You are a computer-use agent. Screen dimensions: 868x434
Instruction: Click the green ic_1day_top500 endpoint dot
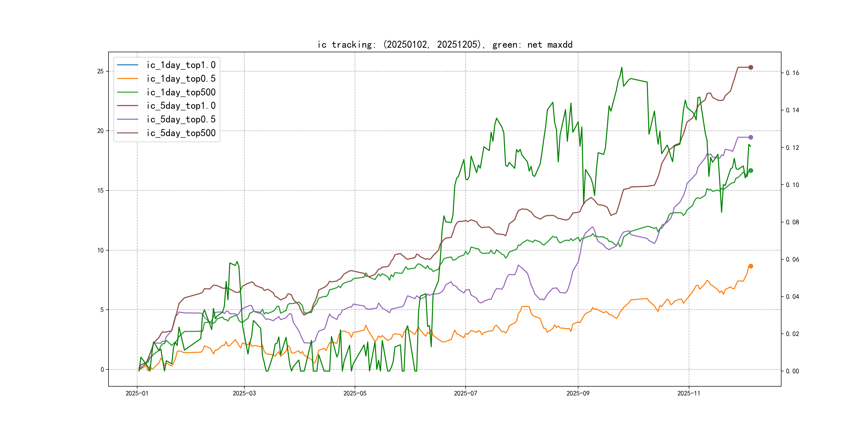point(751,170)
